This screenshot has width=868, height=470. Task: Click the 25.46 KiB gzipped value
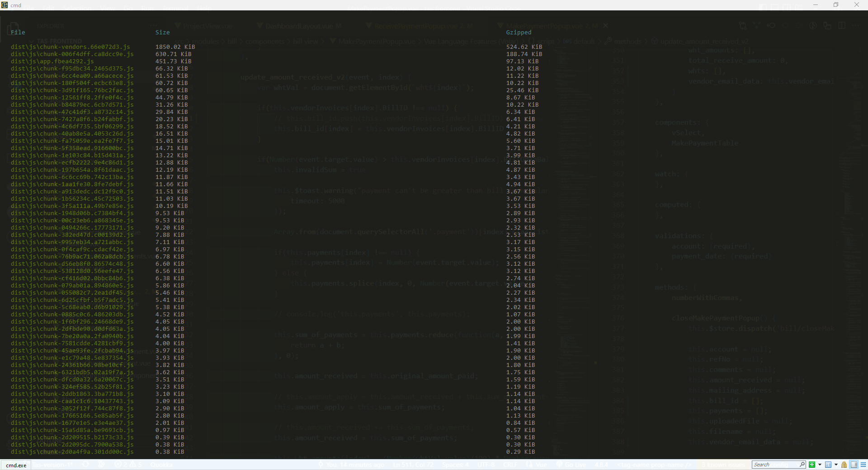523,90
